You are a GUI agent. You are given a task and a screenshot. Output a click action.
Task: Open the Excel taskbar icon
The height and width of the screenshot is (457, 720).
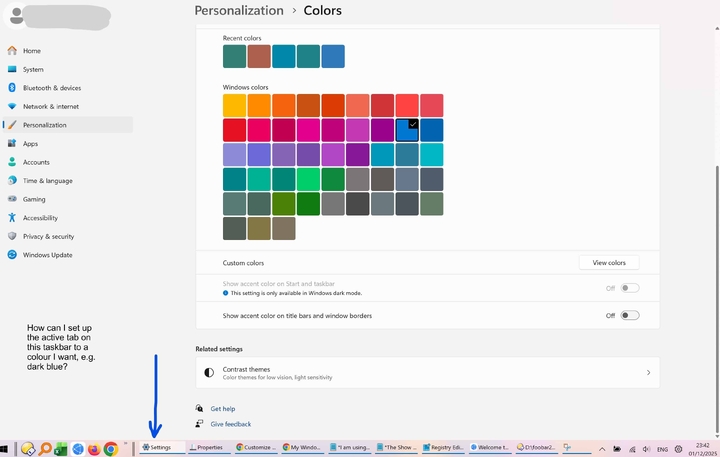61,448
